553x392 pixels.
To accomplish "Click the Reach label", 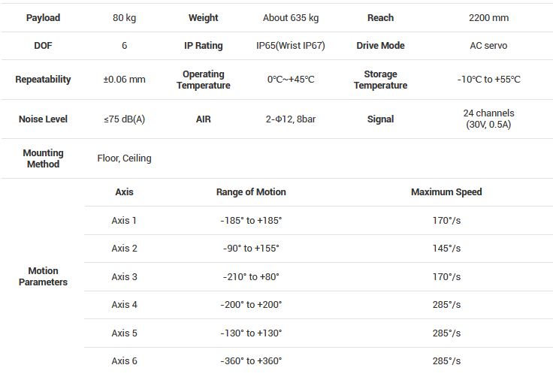I will tap(380, 17).
